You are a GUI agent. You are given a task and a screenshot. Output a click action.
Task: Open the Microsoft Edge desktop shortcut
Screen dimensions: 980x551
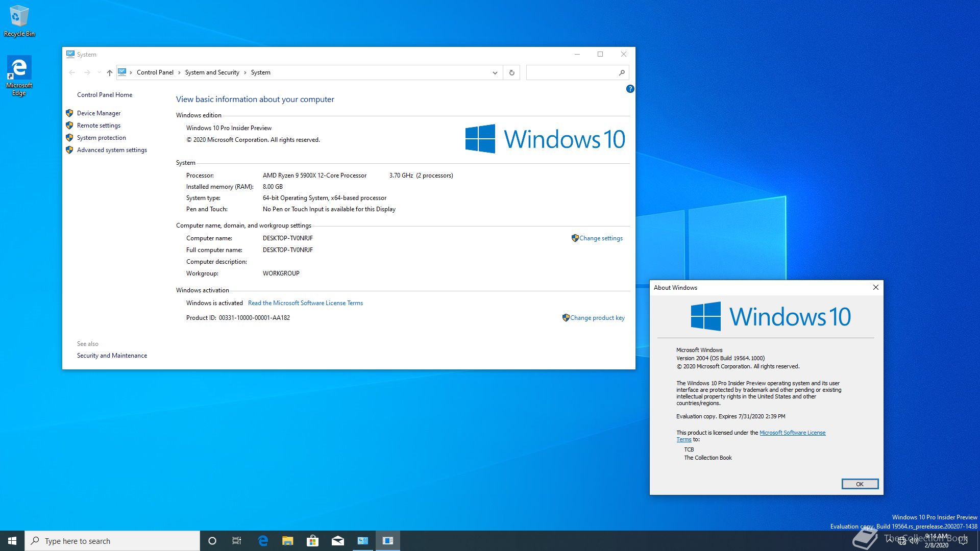pyautogui.click(x=19, y=76)
